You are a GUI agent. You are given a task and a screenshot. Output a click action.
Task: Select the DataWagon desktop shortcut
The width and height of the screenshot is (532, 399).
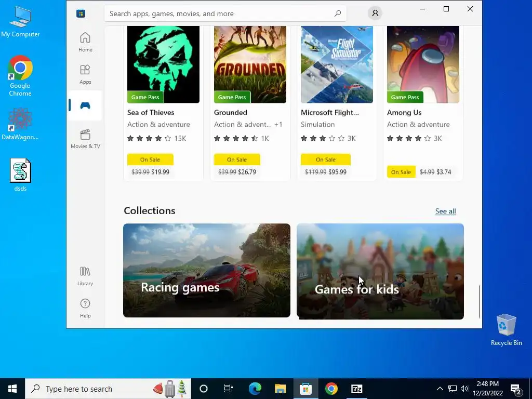point(20,124)
